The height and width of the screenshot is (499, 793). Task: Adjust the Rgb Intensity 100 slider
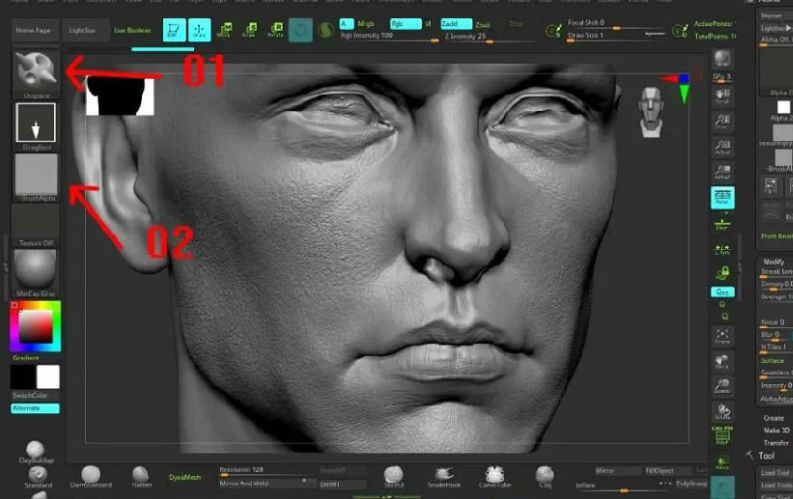tap(389, 36)
